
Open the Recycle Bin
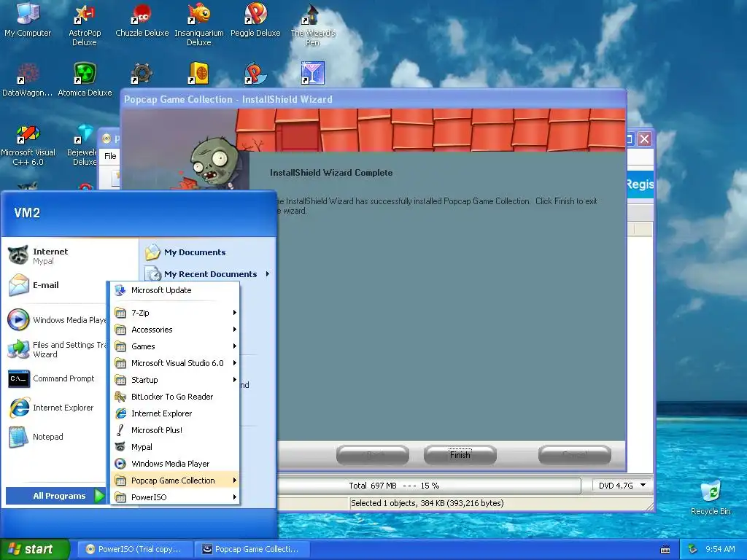pos(711,498)
